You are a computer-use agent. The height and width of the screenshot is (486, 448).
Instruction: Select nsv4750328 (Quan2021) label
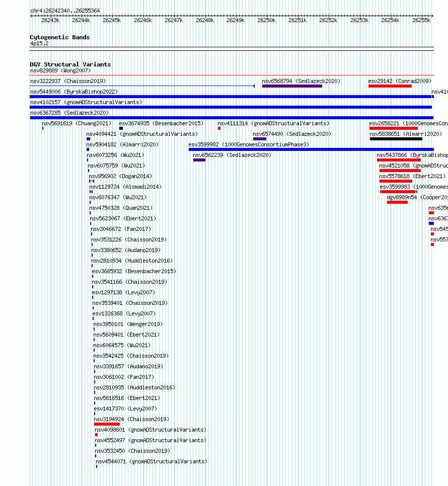121,208
